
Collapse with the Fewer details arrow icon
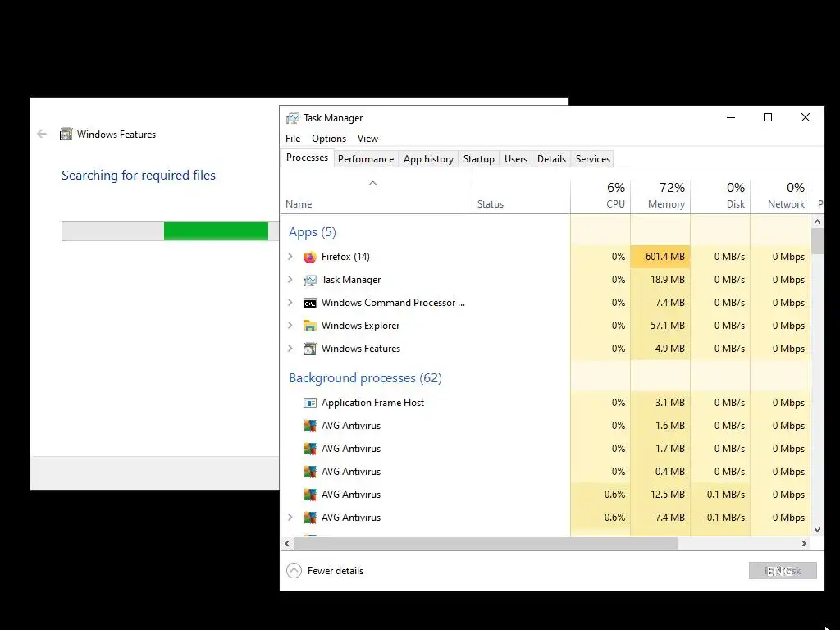pyautogui.click(x=294, y=571)
